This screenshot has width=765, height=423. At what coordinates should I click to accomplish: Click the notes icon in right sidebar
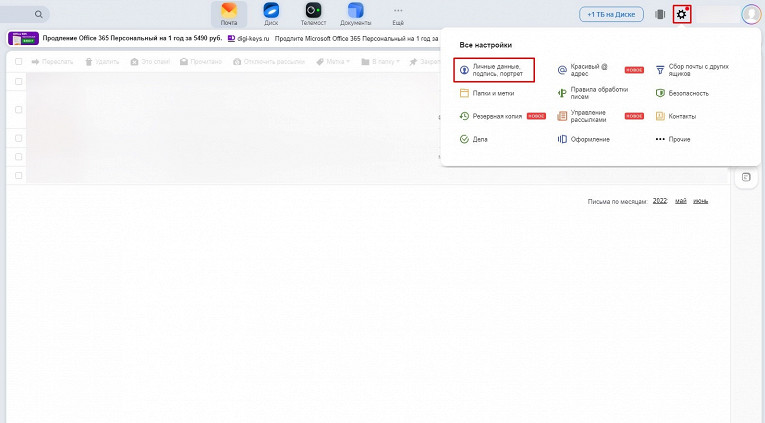(746, 177)
